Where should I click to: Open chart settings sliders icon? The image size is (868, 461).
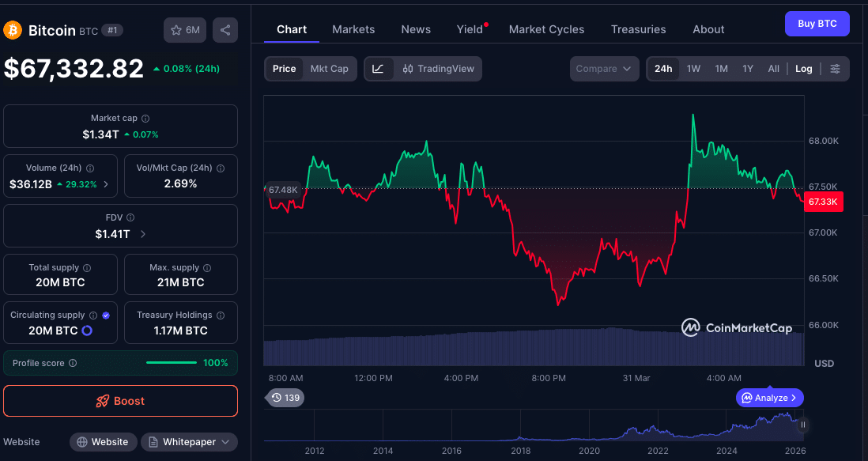click(x=836, y=69)
